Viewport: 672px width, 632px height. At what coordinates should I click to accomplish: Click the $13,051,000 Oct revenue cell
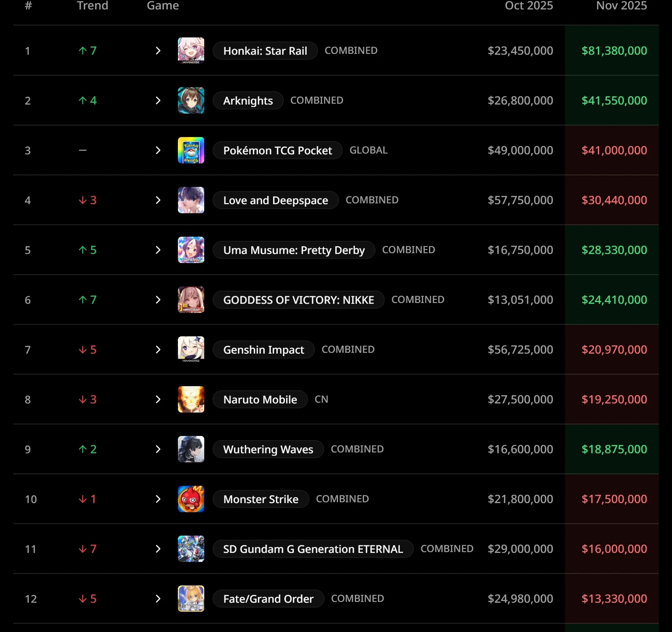pyautogui.click(x=520, y=300)
